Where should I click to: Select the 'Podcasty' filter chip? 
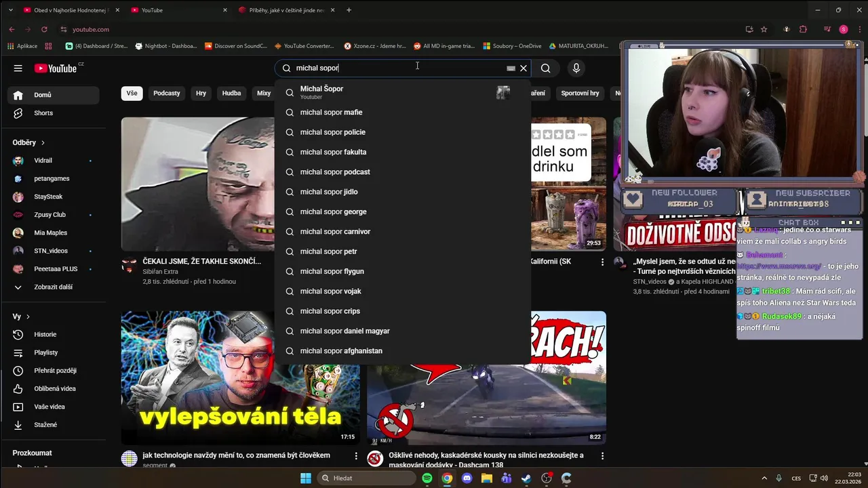tap(167, 94)
